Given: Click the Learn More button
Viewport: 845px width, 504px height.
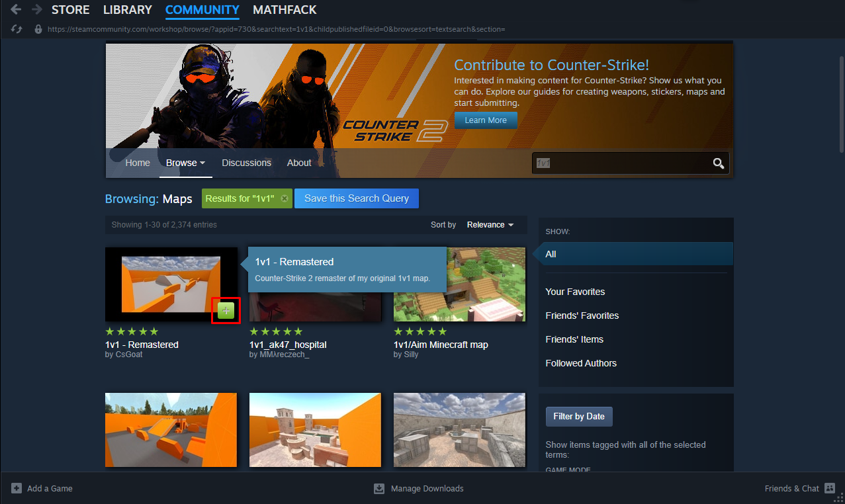Looking at the screenshot, I should click(x=486, y=120).
